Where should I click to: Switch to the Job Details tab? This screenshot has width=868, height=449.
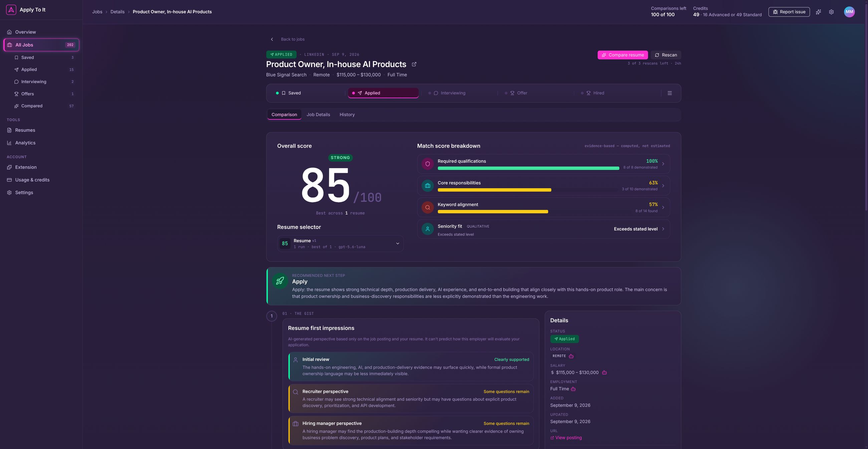point(318,115)
